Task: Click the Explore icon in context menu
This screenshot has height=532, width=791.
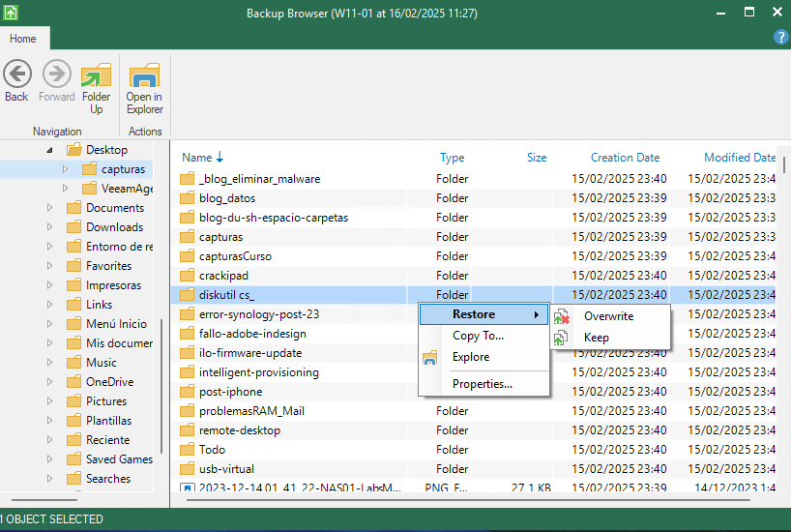Action: pyautogui.click(x=430, y=358)
